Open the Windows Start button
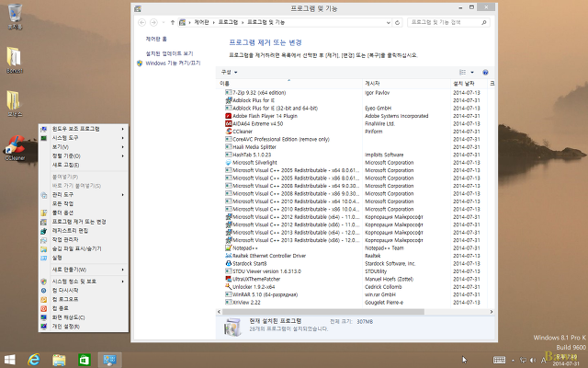Viewport: 588px width, 368px height. click(9, 360)
